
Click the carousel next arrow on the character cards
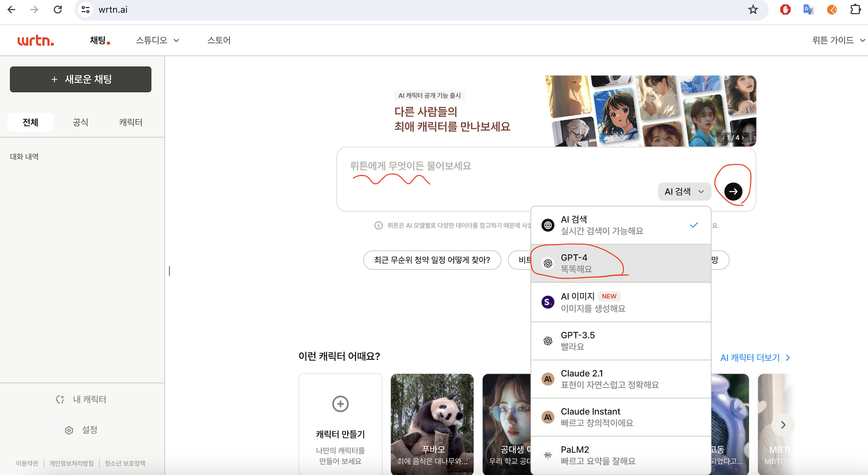[x=783, y=425]
